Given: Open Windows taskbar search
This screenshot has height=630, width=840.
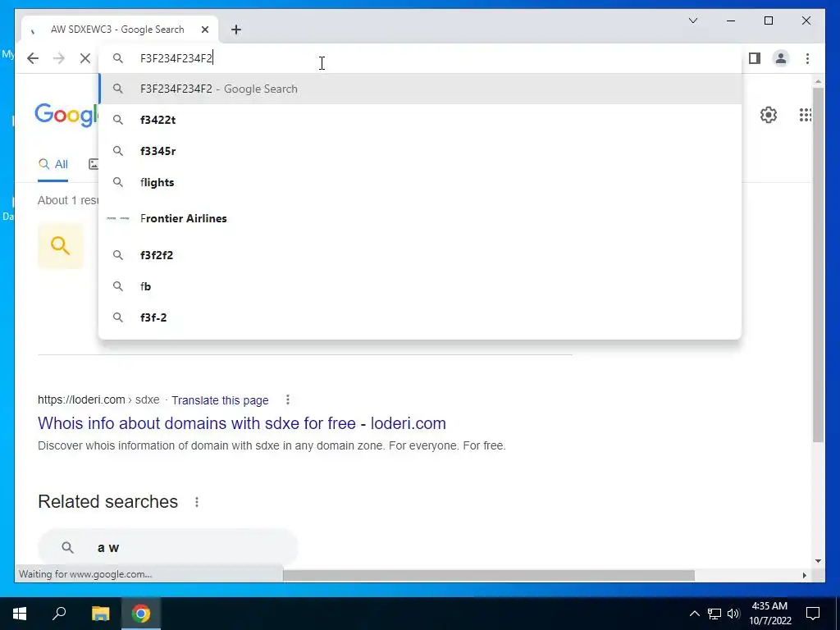Looking at the screenshot, I should tap(59, 614).
